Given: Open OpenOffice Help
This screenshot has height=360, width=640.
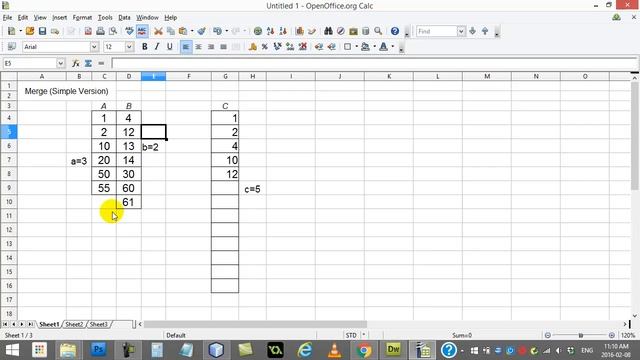Looking at the screenshot, I should click(395, 31).
